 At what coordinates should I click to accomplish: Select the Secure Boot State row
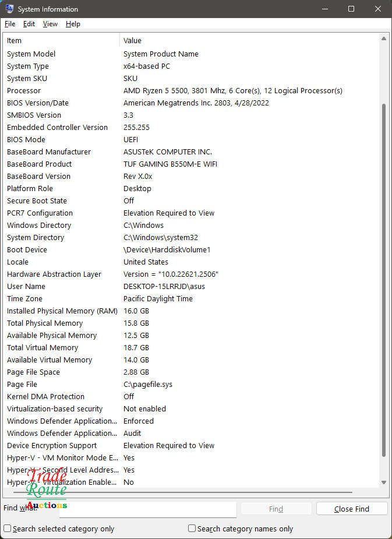[191, 201]
